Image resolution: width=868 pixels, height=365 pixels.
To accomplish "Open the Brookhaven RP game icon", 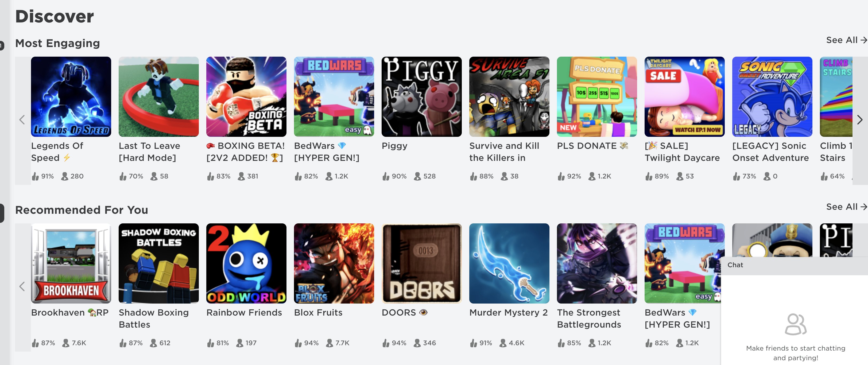I will click(71, 263).
